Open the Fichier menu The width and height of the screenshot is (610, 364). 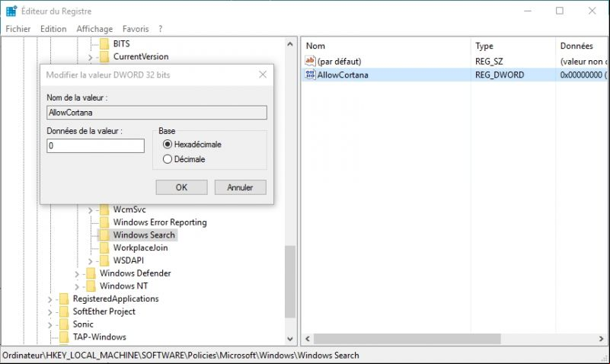18,29
